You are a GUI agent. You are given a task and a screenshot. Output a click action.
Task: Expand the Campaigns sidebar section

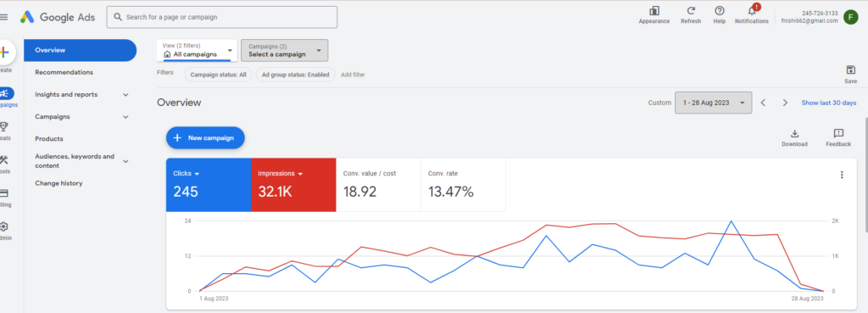(125, 117)
